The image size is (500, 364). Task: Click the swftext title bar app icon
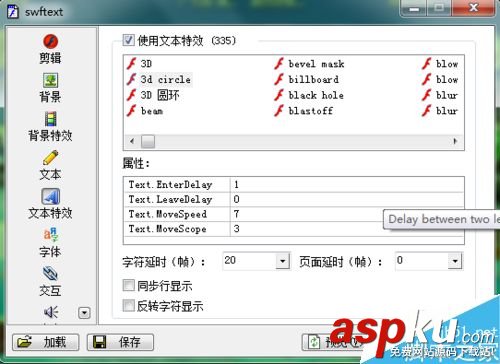[x=13, y=11]
